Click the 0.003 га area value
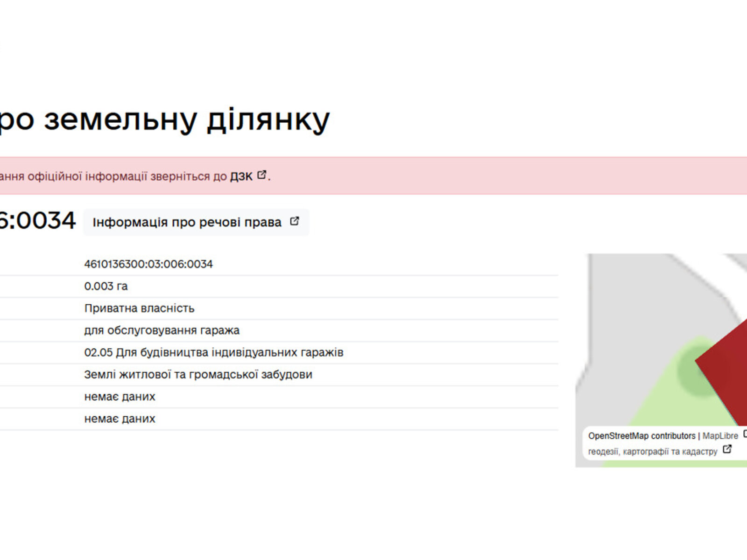The height and width of the screenshot is (560, 747). [x=106, y=286]
